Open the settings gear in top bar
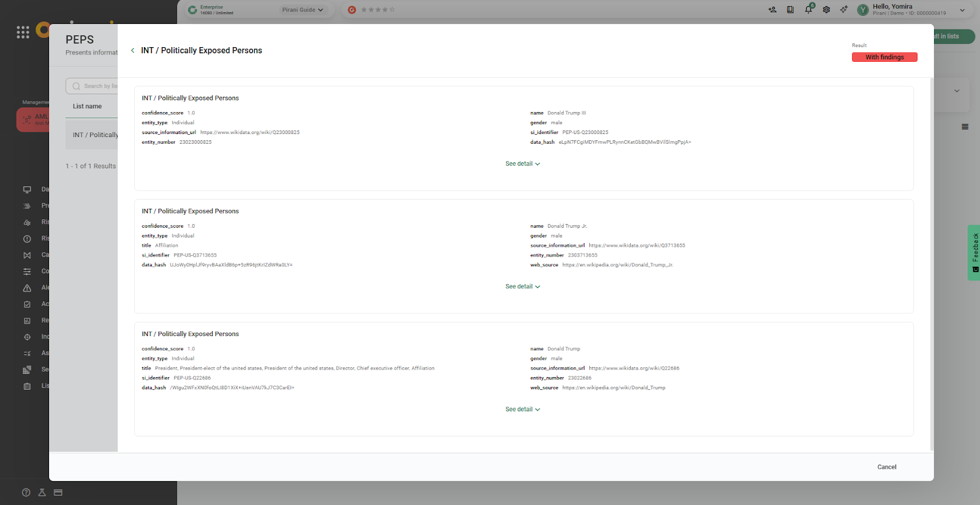980x505 pixels. [826, 10]
